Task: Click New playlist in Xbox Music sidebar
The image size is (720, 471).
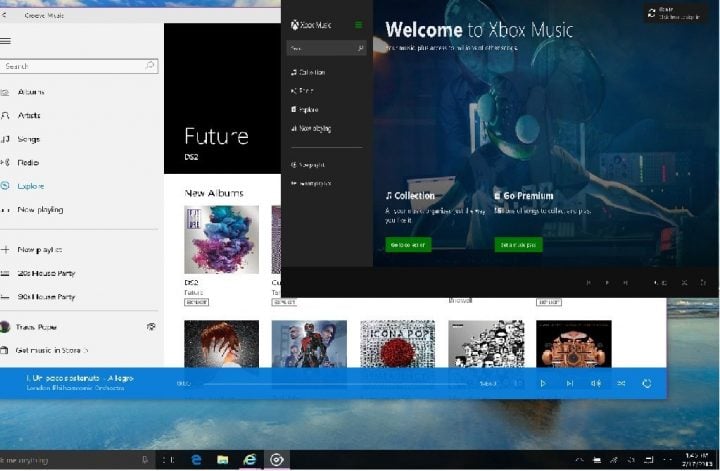Action: pyautogui.click(x=308, y=165)
